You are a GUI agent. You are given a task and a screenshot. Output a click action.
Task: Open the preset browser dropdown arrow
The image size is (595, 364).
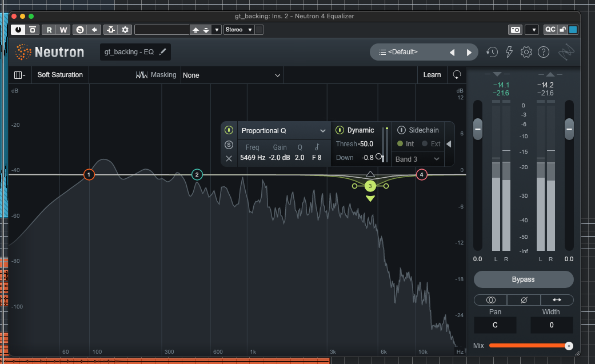(x=217, y=30)
